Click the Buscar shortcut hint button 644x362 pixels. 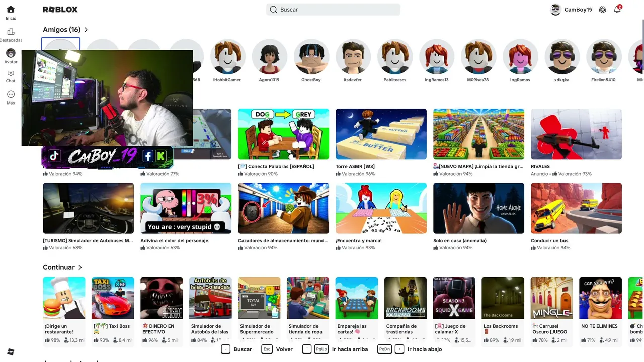click(236, 349)
